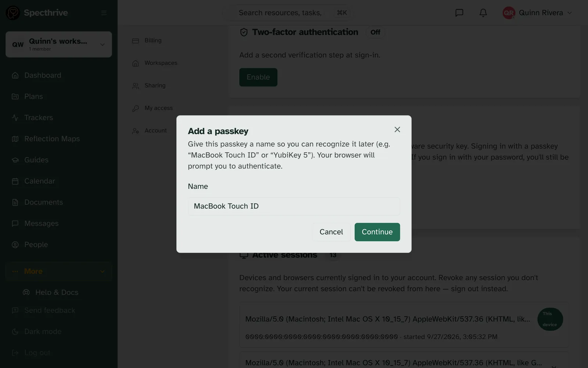Click Log out label in sidebar
Image resolution: width=588 pixels, height=368 pixels.
click(37, 353)
